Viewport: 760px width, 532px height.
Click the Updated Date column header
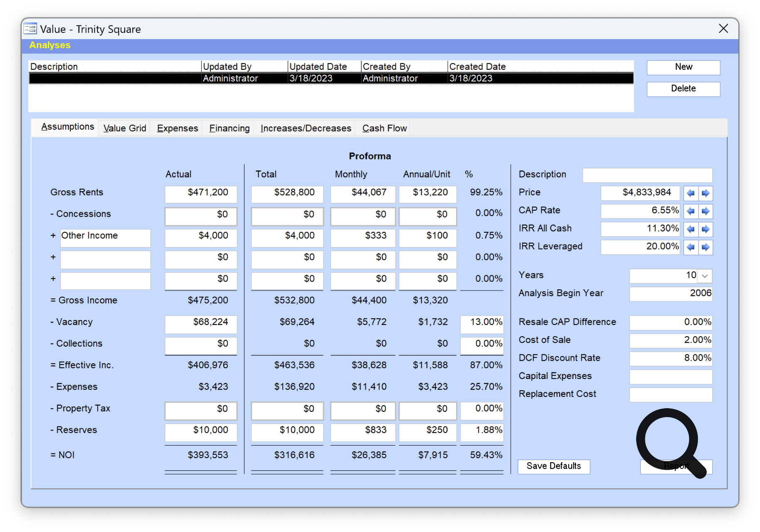(x=324, y=66)
